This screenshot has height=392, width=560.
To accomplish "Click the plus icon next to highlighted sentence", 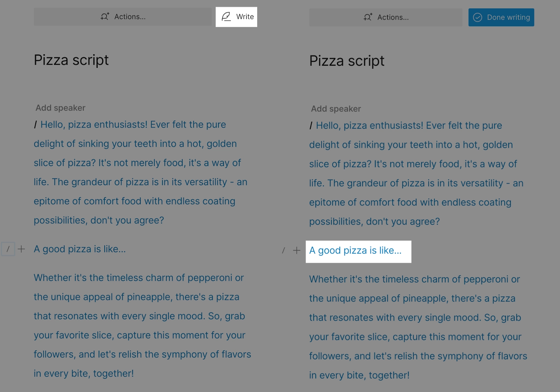I will click(x=296, y=250).
